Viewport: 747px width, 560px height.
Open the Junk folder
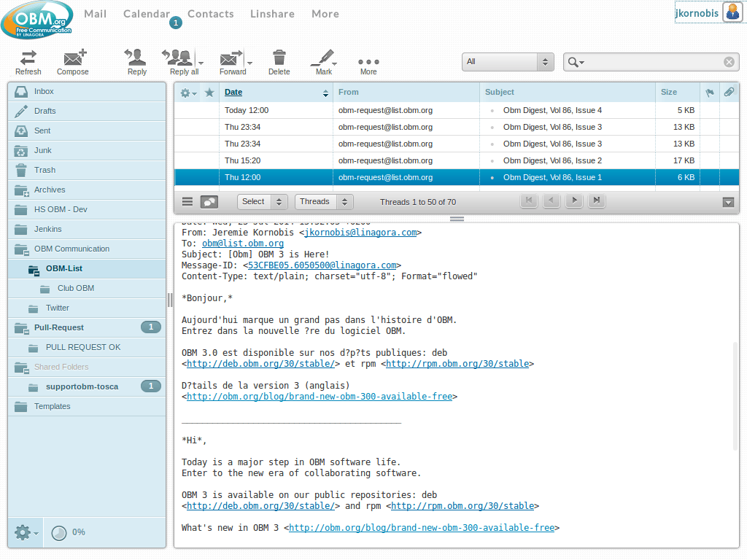87,150
